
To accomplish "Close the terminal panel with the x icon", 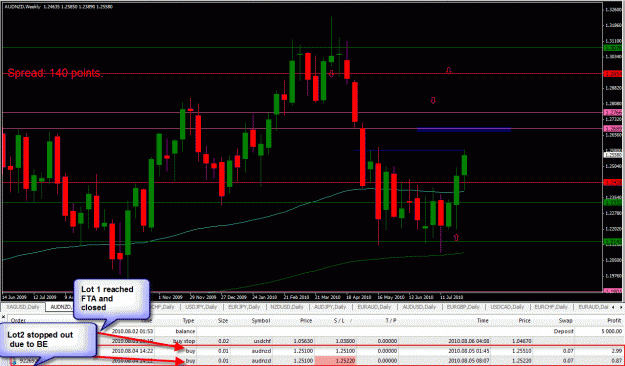I will tap(4, 317).
